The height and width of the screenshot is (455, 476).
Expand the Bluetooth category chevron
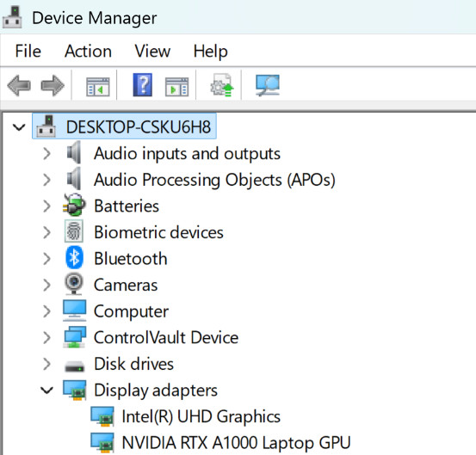coord(46,259)
